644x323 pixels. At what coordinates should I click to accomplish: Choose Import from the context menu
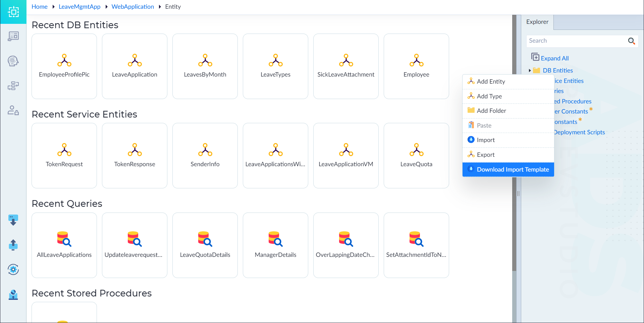click(x=508, y=140)
